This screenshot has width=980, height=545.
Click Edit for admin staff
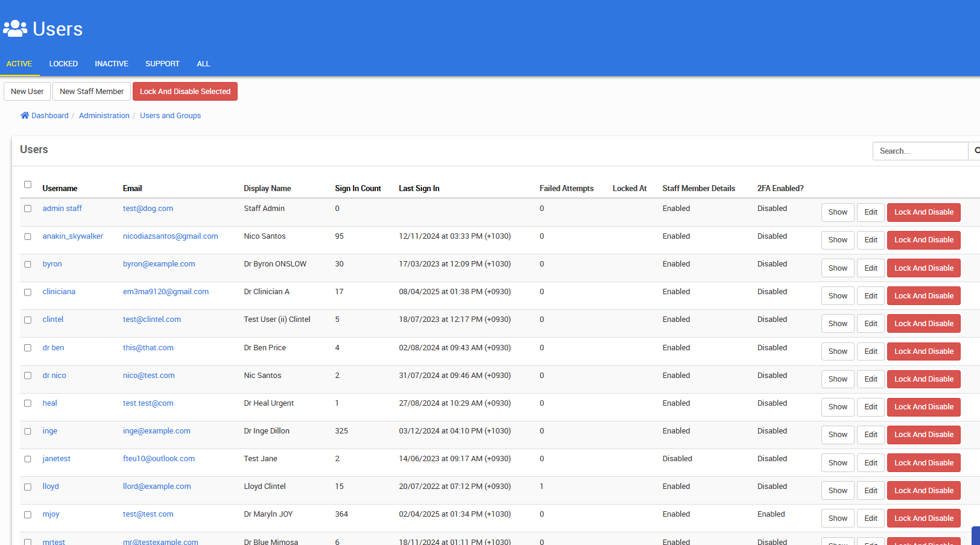pyautogui.click(x=871, y=212)
